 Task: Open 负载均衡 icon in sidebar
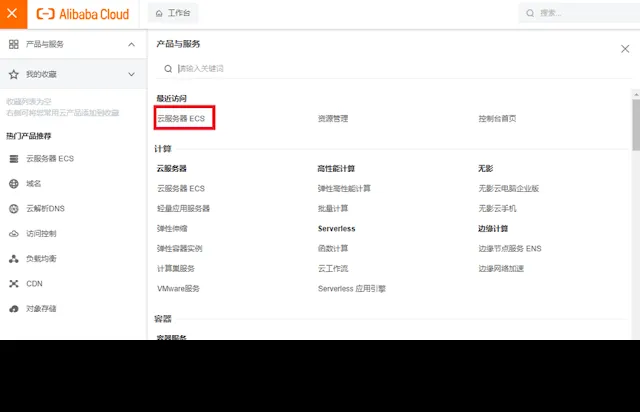pos(14,258)
